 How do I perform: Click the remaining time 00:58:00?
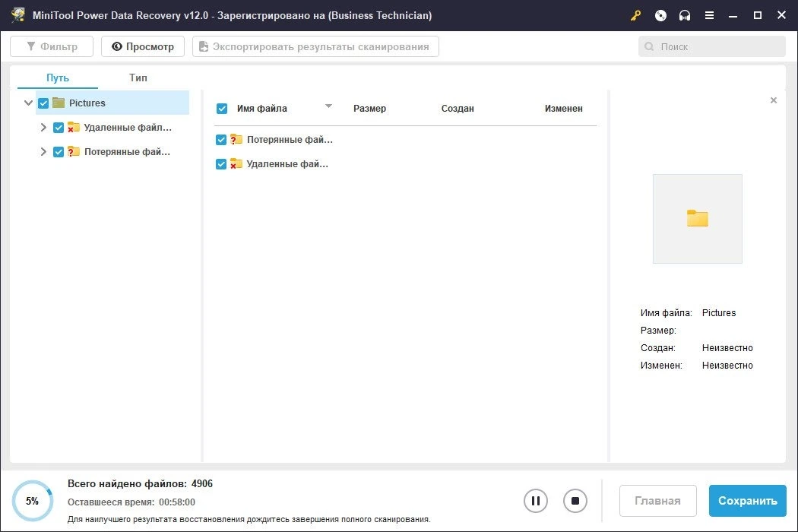[x=177, y=502]
